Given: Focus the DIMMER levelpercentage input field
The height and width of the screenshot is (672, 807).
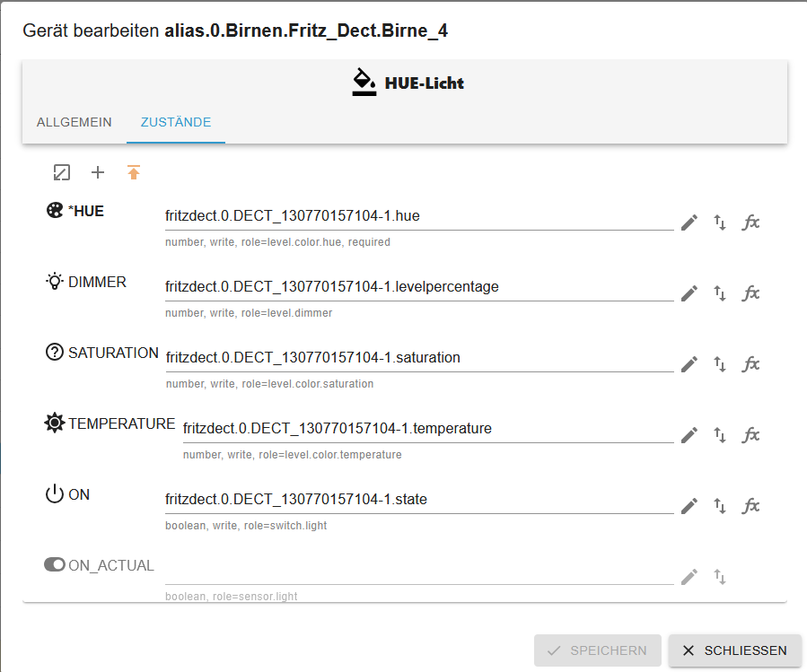Looking at the screenshot, I should click(418, 287).
